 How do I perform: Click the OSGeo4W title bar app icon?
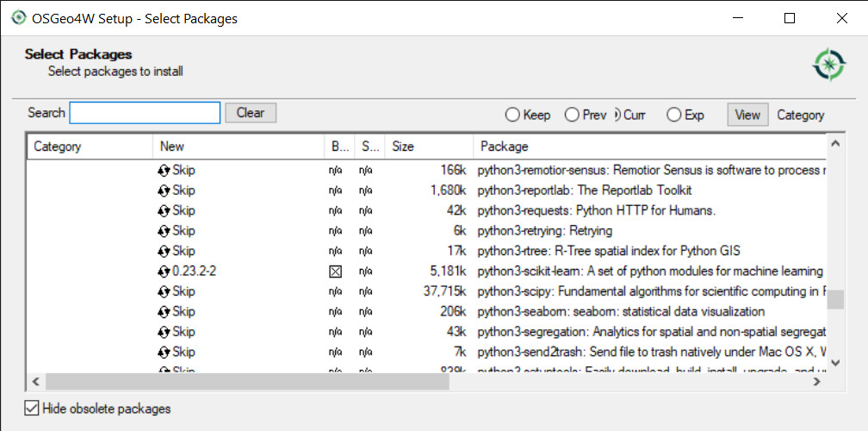click(x=19, y=18)
